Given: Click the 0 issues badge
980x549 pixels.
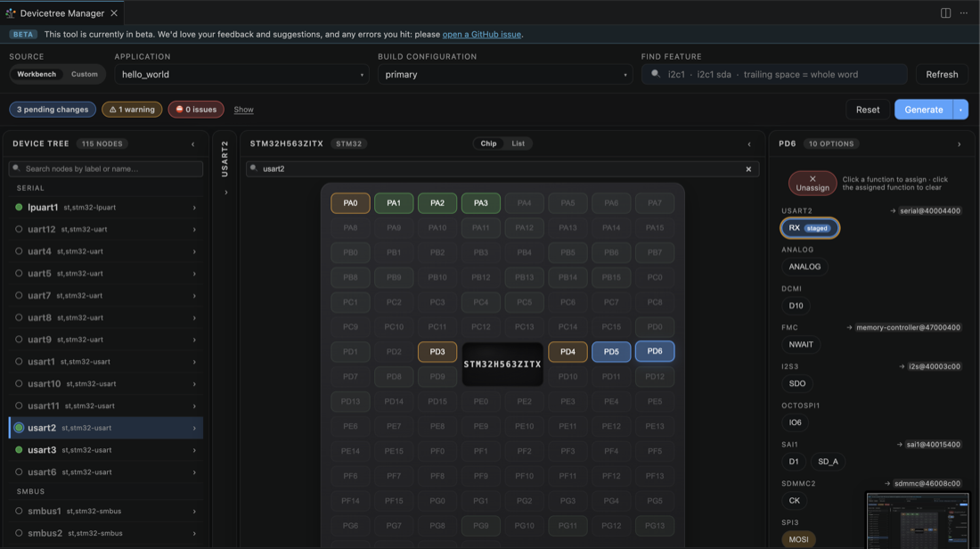Looking at the screenshot, I should coord(196,110).
